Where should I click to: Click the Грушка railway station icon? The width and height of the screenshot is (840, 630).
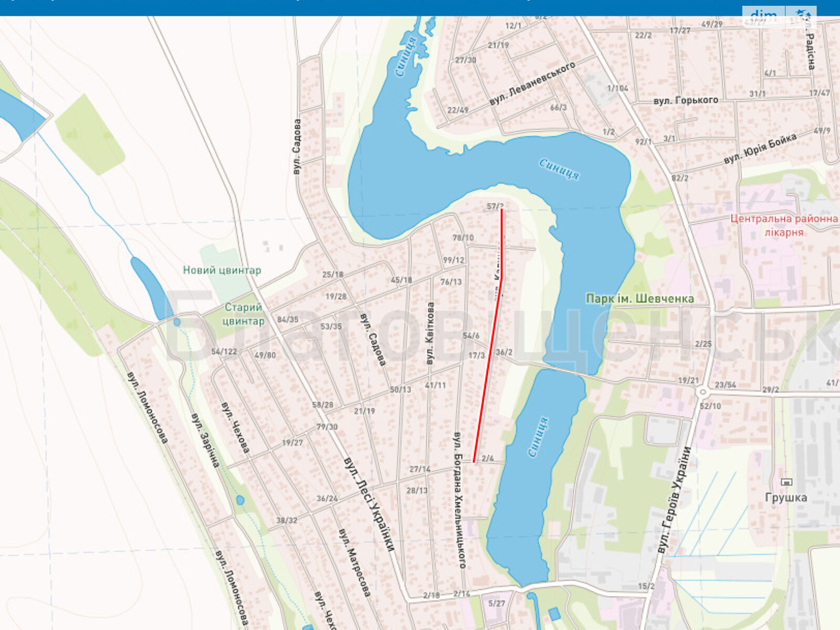tap(786, 482)
